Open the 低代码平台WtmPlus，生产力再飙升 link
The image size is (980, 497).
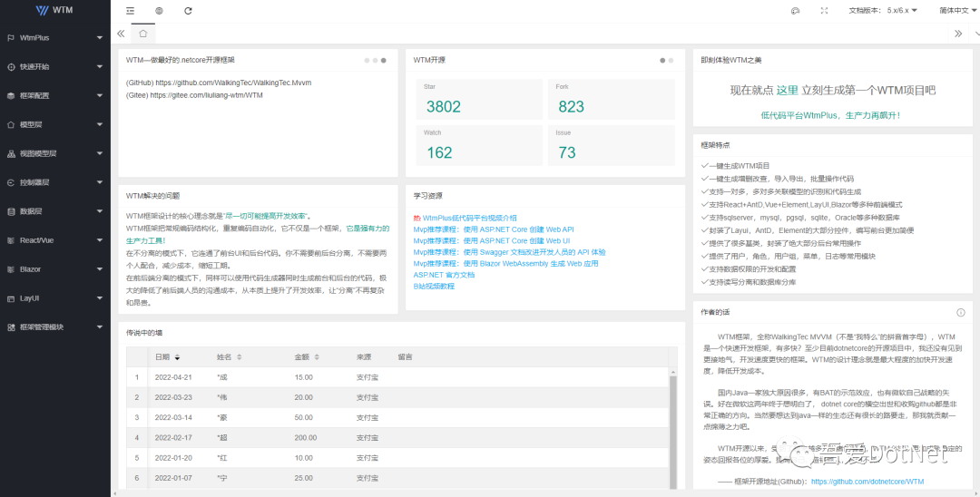point(830,115)
